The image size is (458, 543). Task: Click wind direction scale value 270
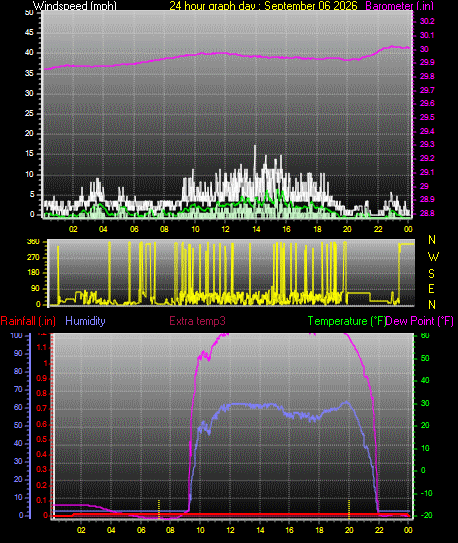pyautogui.click(x=33, y=258)
